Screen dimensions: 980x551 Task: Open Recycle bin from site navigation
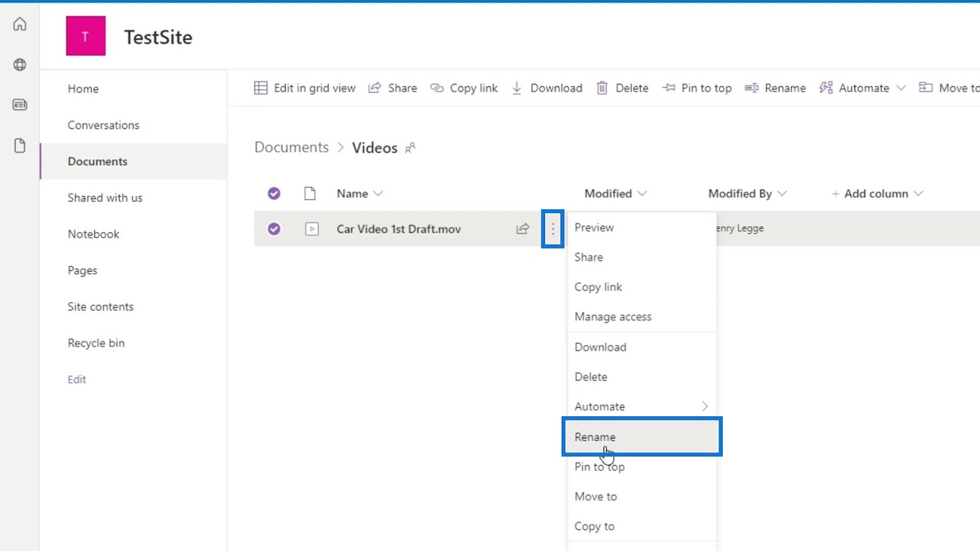pos(96,343)
